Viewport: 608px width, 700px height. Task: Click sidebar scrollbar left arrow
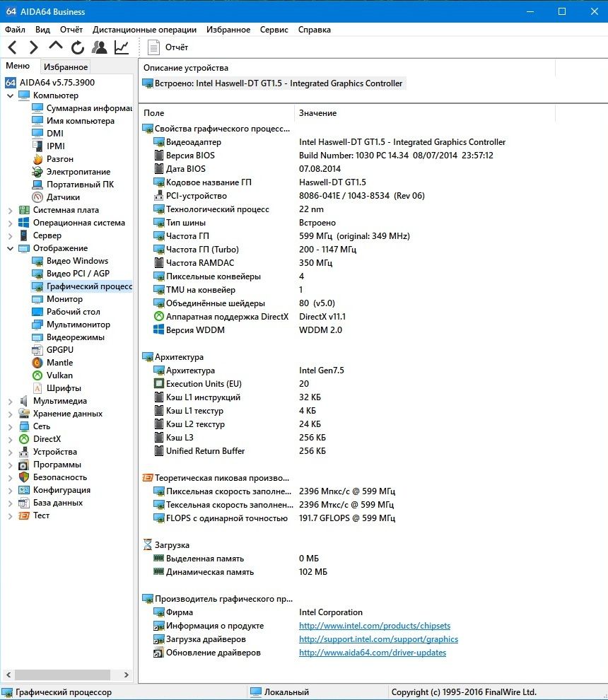coord(8,675)
